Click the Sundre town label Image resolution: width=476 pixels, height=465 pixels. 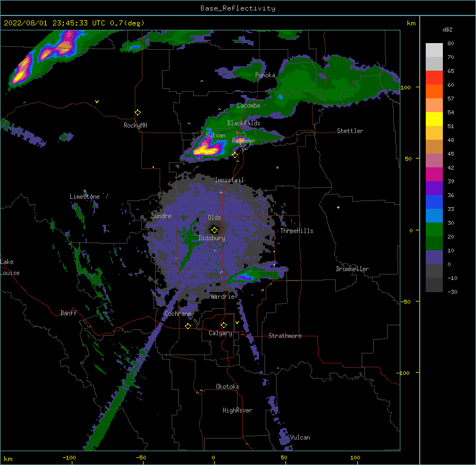161,216
